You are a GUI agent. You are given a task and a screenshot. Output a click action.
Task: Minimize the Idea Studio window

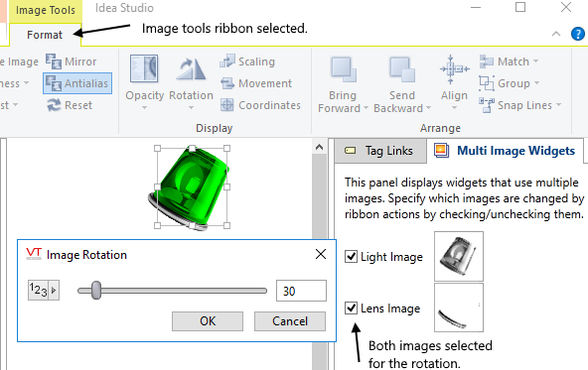coord(476,8)
